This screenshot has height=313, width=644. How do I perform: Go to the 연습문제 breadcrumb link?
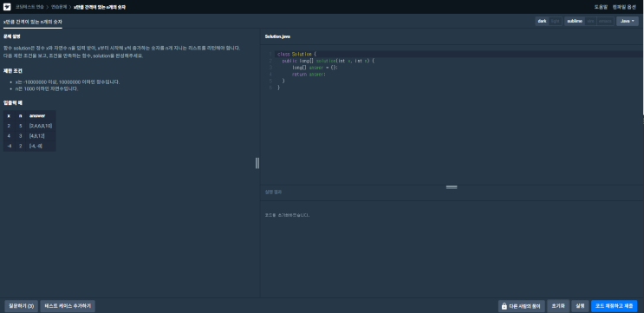click(x=59, y=7)
